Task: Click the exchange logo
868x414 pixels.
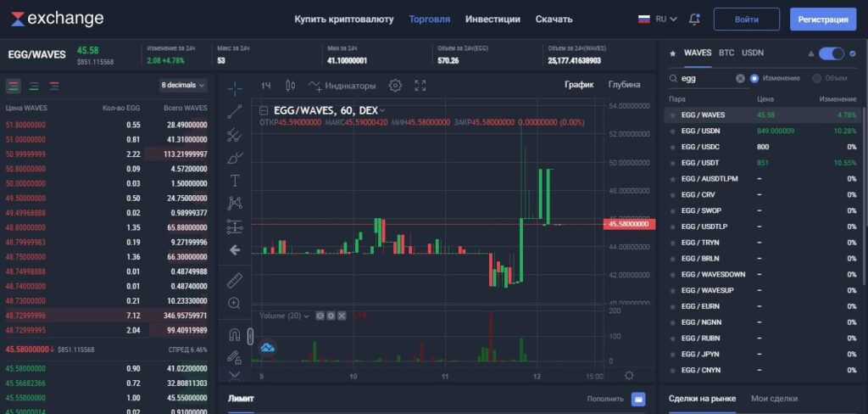Action: [x=57, y=19]
